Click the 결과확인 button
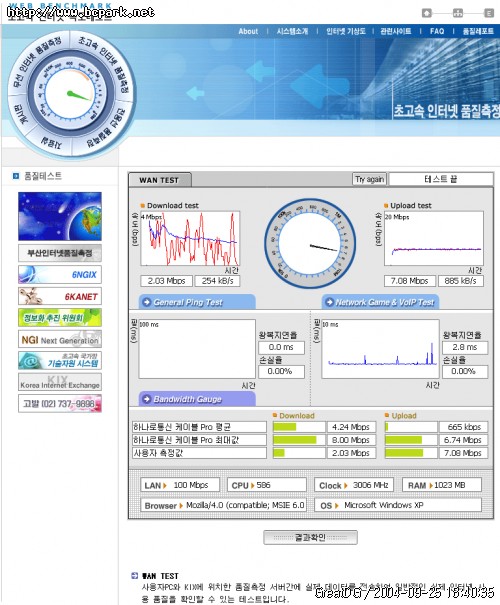Viewport: 500px width, 605px height. [310, 537]
